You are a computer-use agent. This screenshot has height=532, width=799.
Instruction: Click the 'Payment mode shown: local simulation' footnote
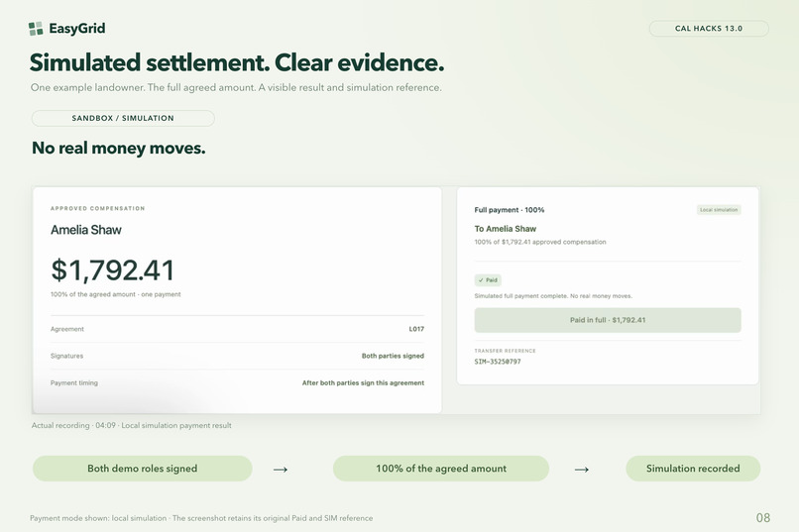point(201,518)
